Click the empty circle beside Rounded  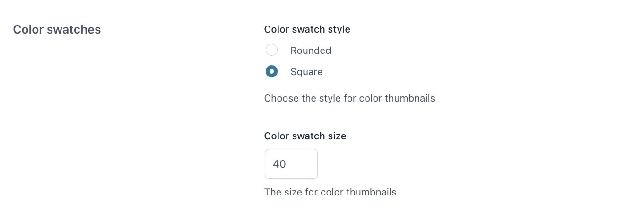click(271, 50)
